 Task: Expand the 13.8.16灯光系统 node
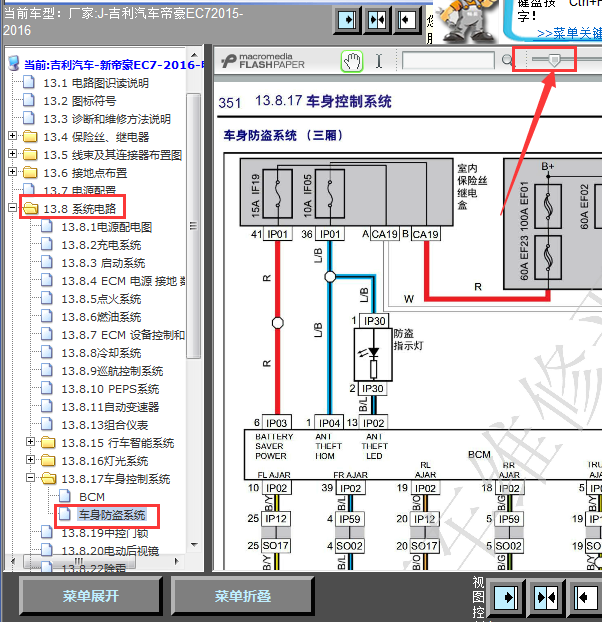tap(30, 459)
